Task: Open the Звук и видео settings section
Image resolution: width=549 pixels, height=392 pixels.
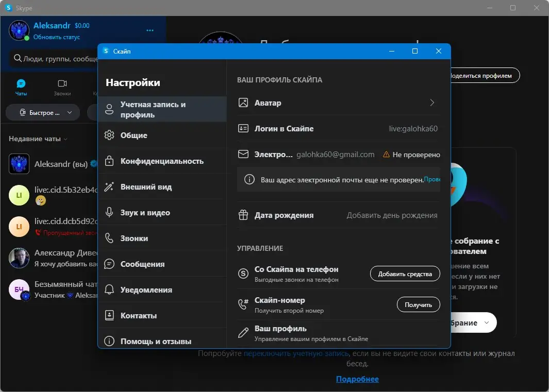Action: (162, 212)
